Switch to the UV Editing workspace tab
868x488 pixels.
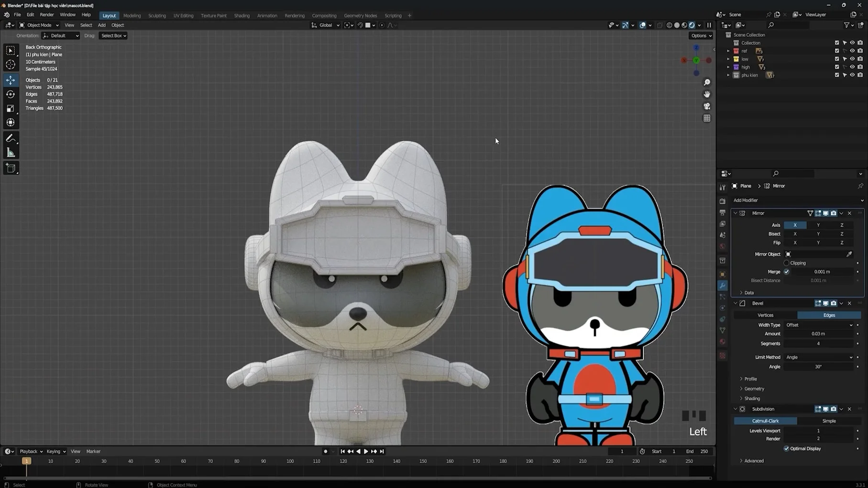(183, 15)
